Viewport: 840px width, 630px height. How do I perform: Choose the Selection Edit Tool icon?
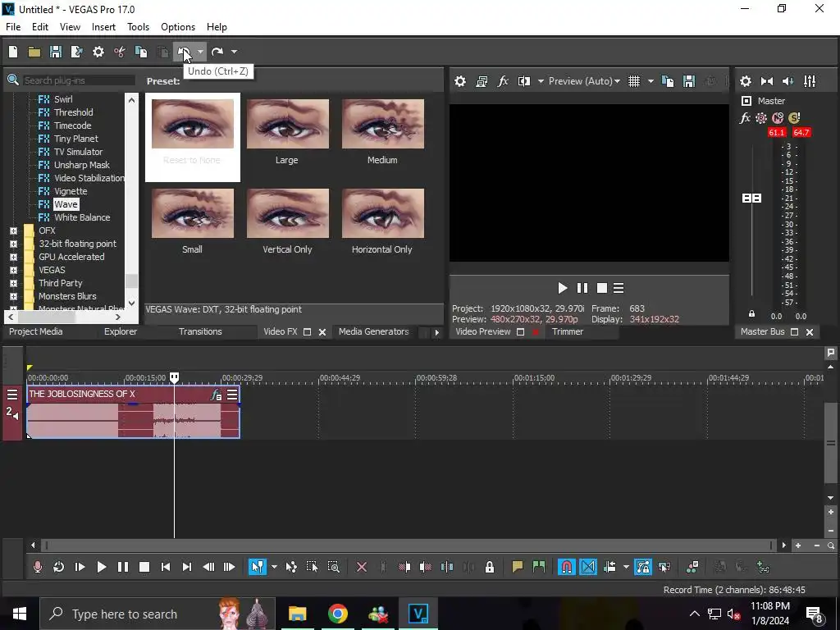coord(312,567)
